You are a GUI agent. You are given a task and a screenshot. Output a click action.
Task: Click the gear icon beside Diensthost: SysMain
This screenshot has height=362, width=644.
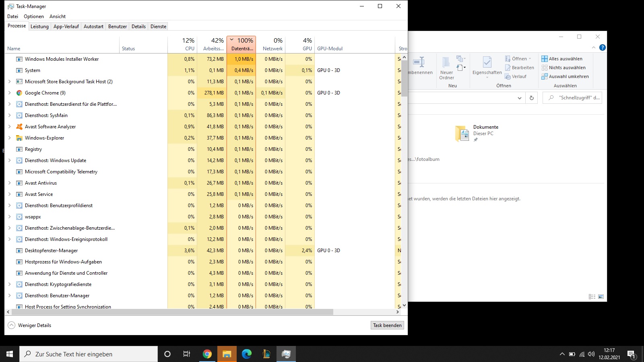point(19,115)
